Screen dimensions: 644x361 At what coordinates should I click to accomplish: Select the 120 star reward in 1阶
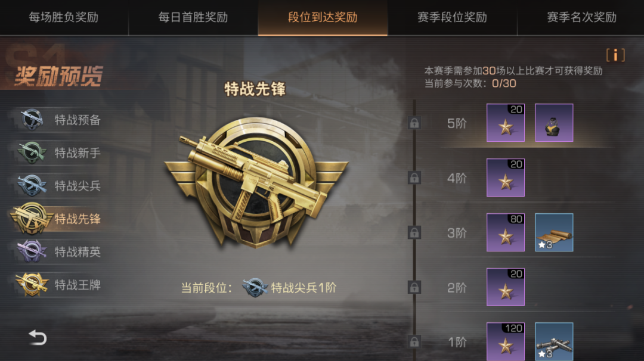[x=505, y=341]
